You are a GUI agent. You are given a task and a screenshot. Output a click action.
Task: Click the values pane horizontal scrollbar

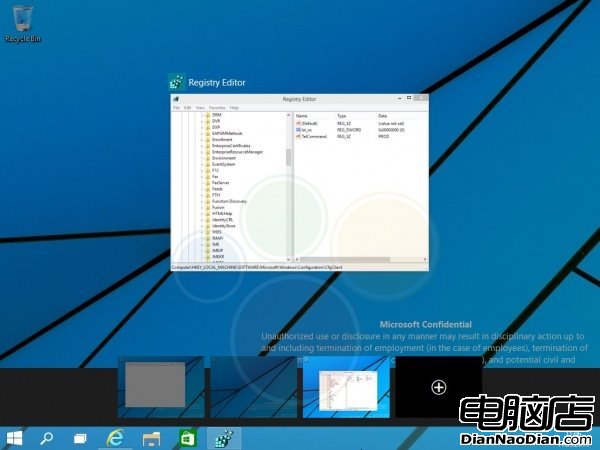346,259
